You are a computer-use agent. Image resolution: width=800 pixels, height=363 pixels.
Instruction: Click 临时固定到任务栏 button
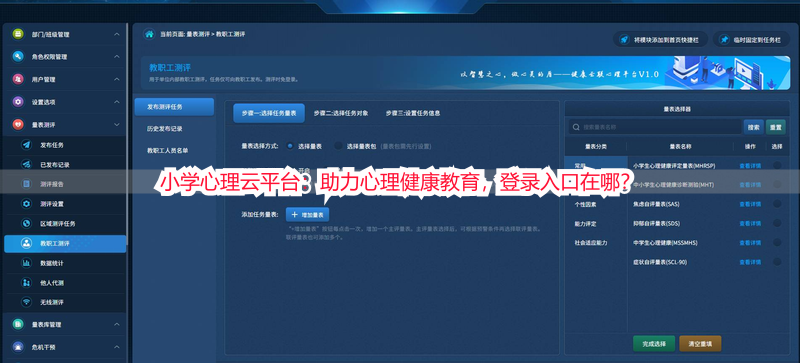751,39
